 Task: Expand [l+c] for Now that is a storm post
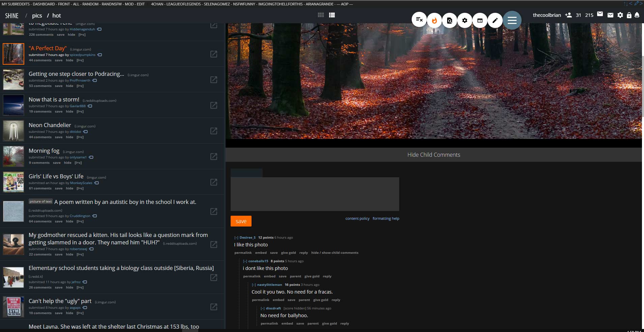pos(80,112)
